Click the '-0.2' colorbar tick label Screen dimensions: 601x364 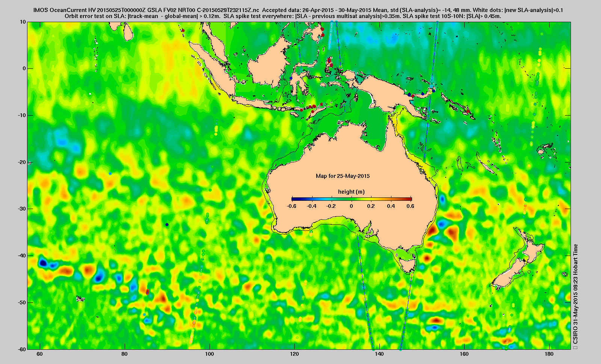(x=331, y=206)
